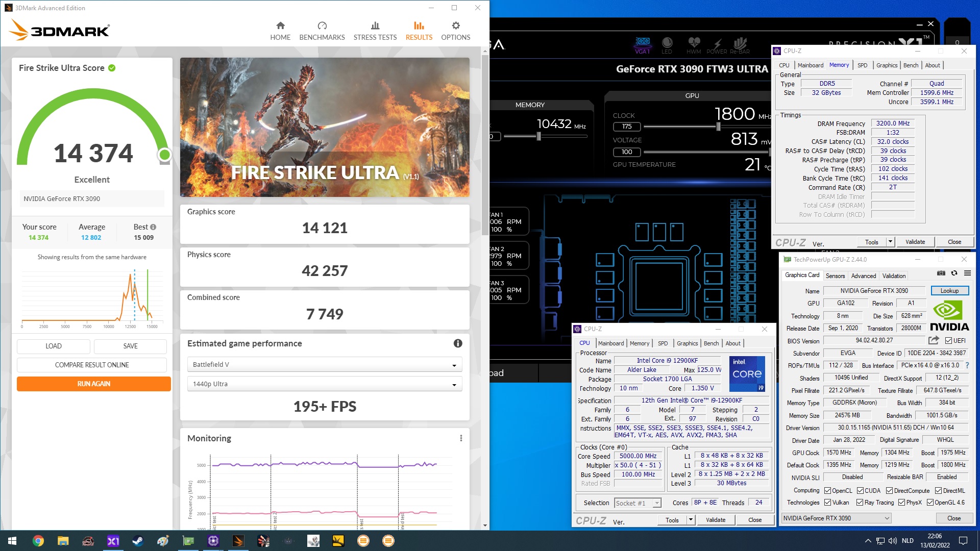Select VGA 1 icon in Precision X1
This screenshot has height=551, width=980.
[x=643, y=45]
